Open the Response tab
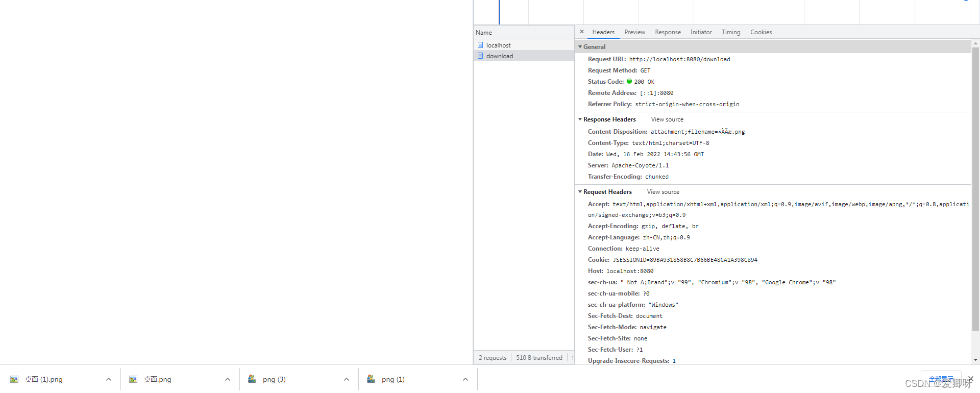The width and height of the screenshot is (980, 393). coord(668,32)
